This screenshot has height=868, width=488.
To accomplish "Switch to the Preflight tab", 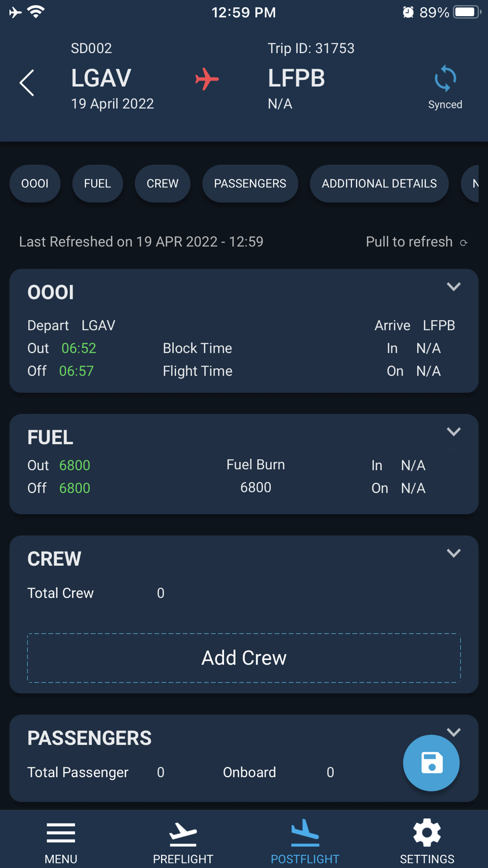I will [x=183, y=842].
